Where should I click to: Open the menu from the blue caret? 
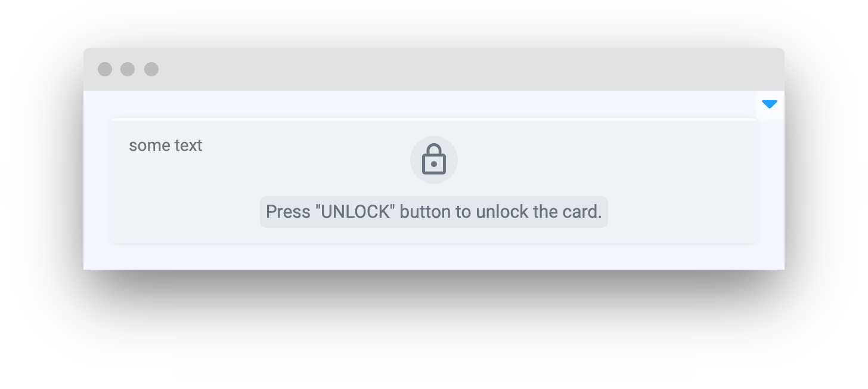(770, 105)
